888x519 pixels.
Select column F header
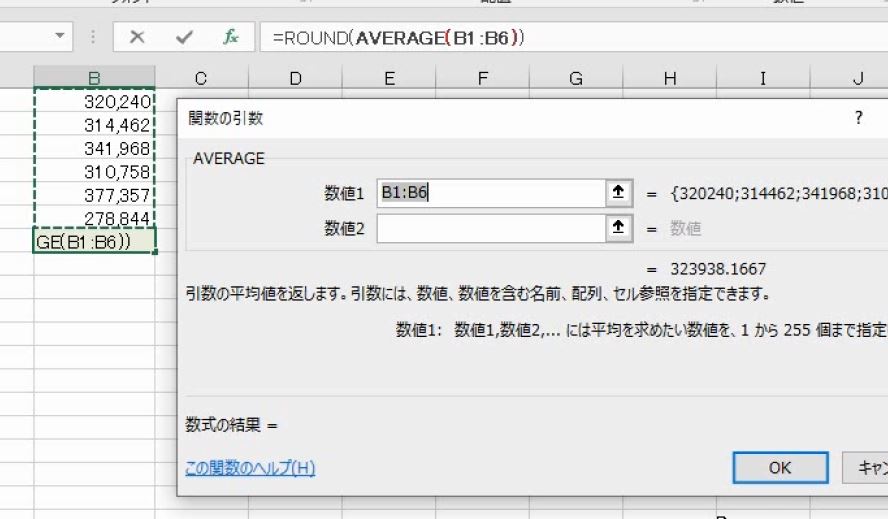point(483,78)
